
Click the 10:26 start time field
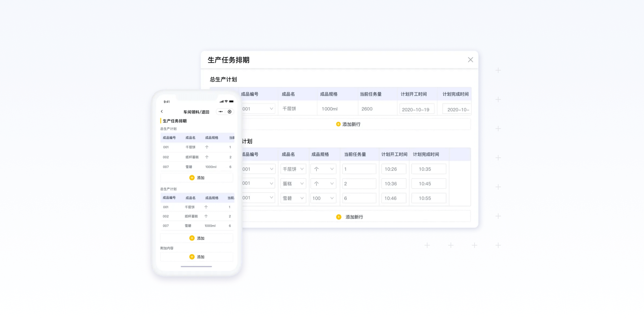tap(394, 169)
